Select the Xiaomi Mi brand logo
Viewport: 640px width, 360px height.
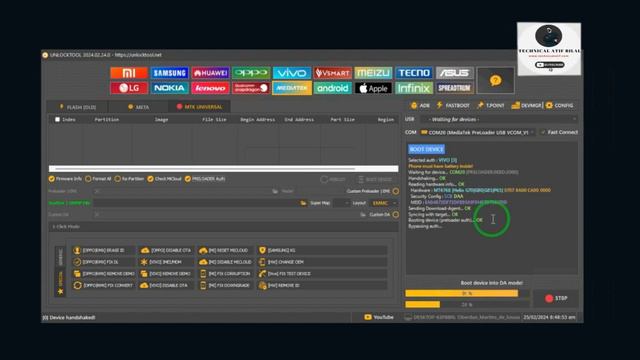129,73
